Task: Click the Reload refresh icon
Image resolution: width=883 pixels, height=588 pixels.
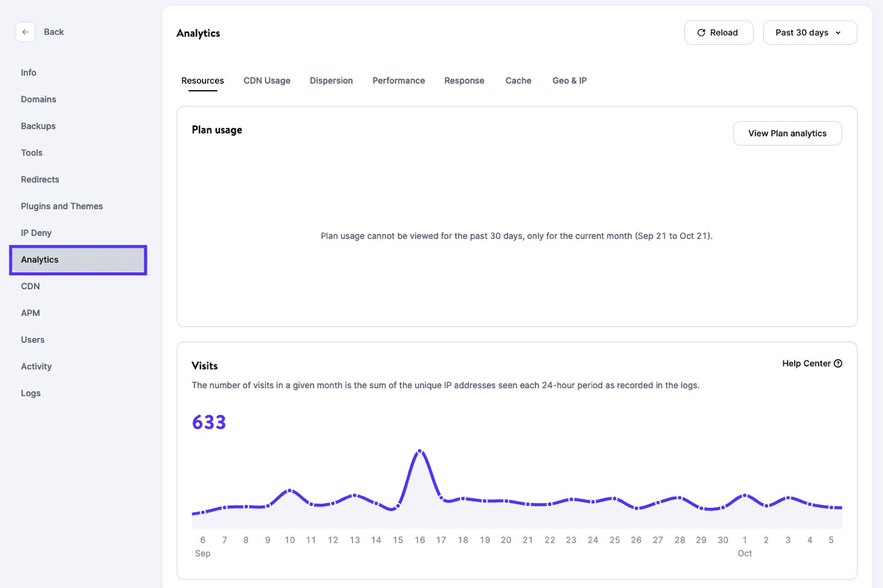Action: pyautogui.click(x=700, y=32)
